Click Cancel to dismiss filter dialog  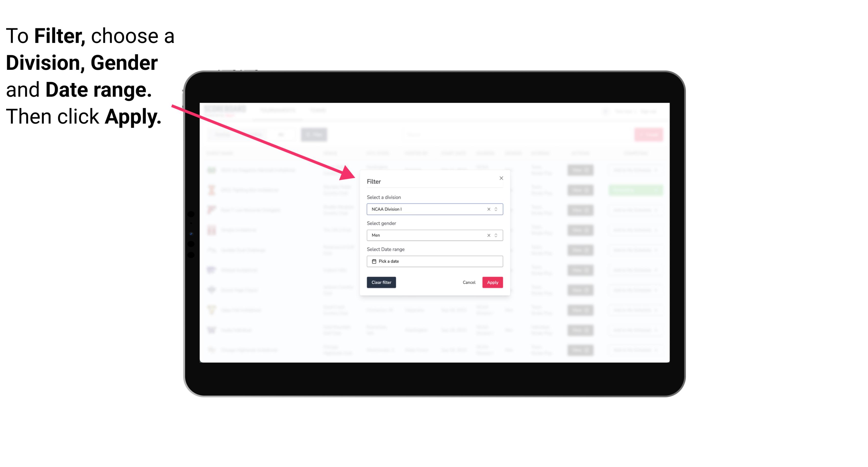click(469, 283)
